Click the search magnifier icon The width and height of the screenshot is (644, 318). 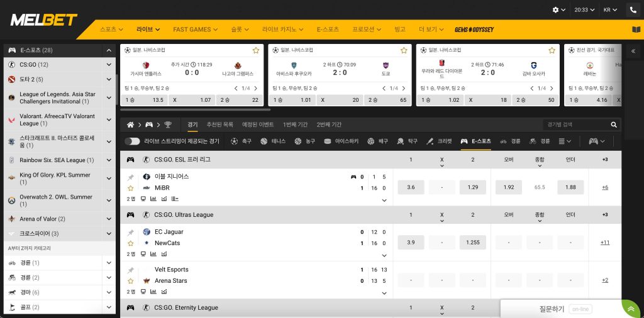(614, 124)
